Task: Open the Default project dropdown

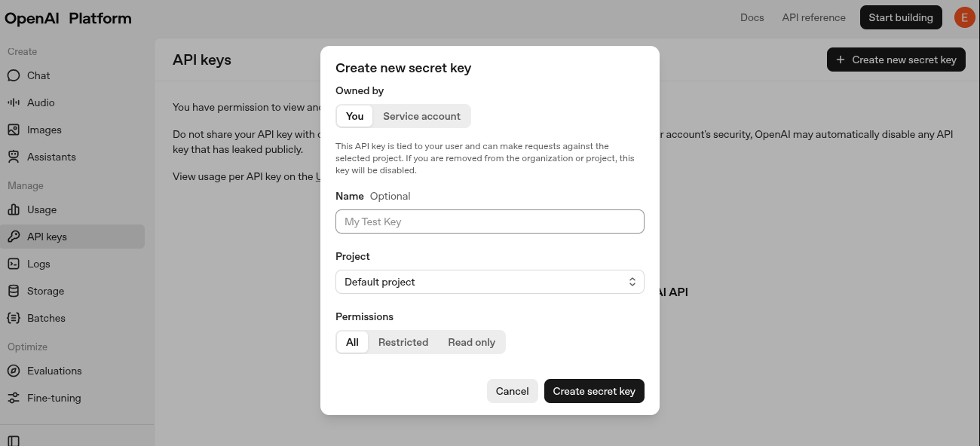Action: pos(490,282)
